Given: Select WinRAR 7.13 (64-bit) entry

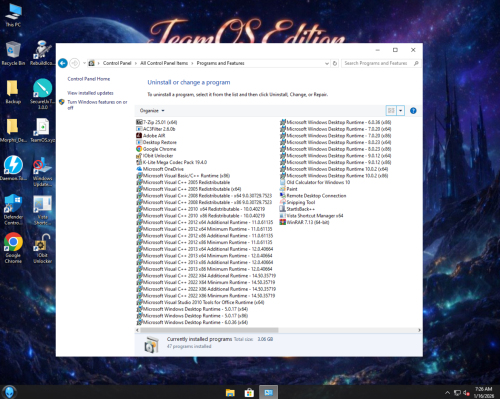Looking at the screenshot, I should (304, 222).
